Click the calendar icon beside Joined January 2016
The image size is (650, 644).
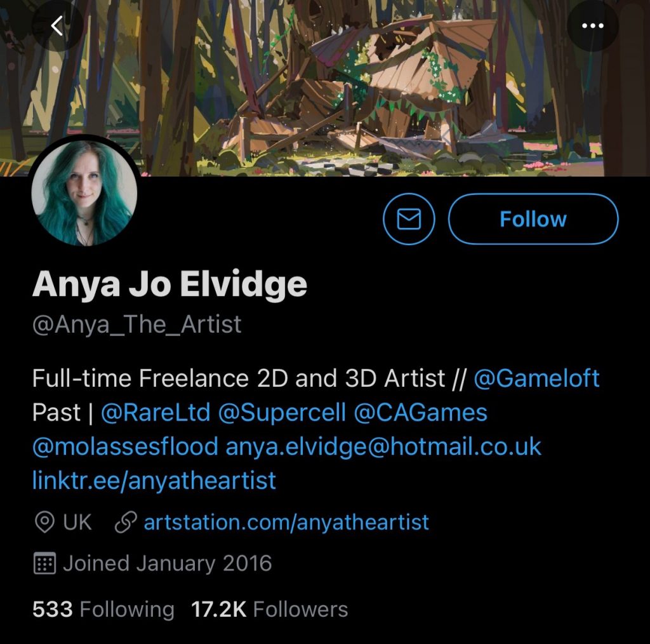pyautogui.click(x=43, y=563)
